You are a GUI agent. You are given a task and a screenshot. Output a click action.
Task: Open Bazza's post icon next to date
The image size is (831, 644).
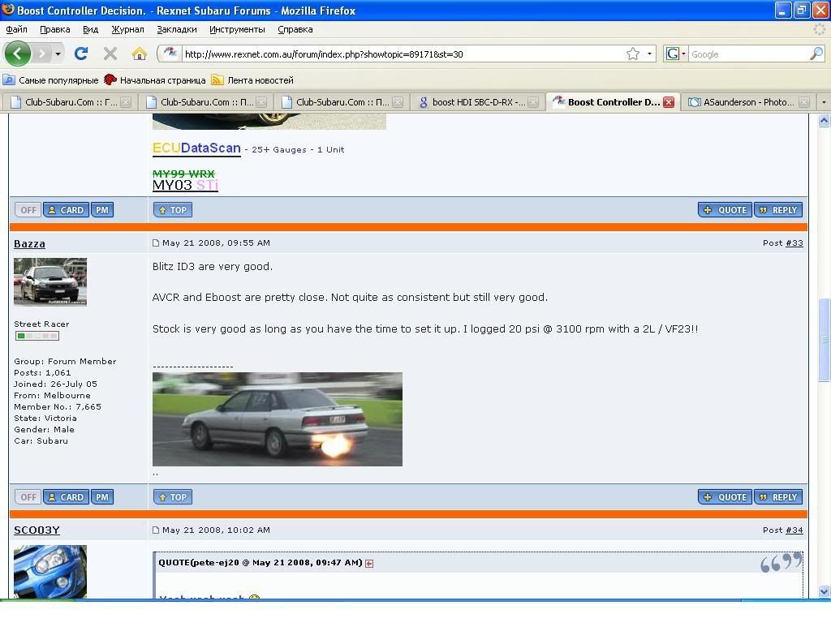156,243
